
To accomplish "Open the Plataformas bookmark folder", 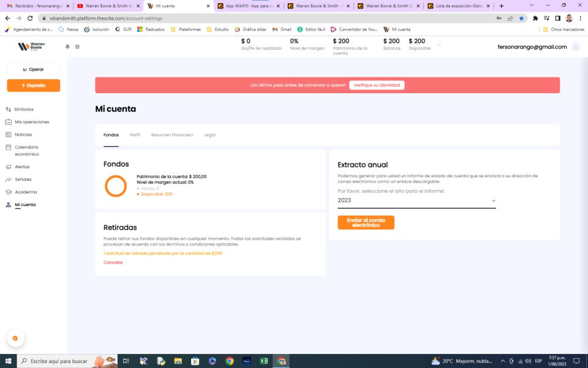I will click(x=186, y=29).
